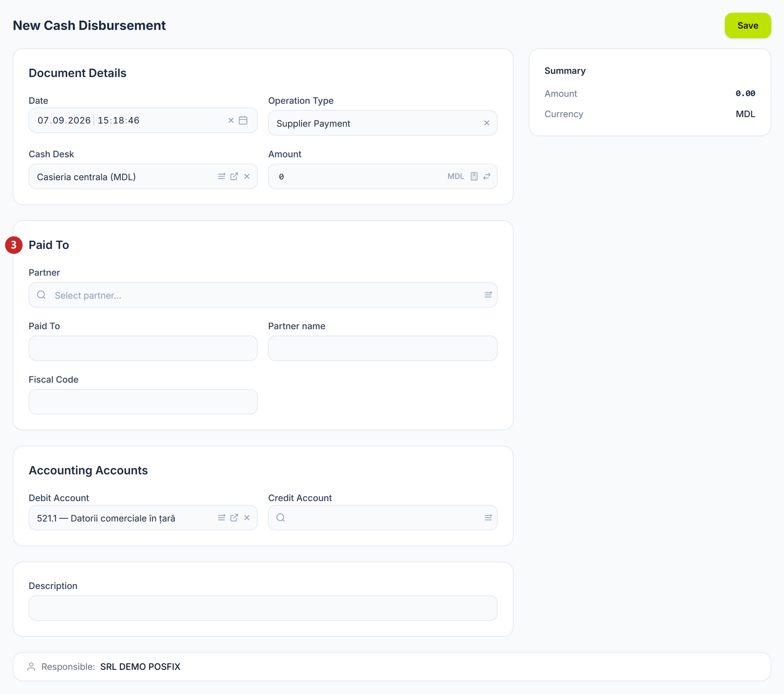The width and height of the screenshot is (784, 694).
Task: Focus the Description input field
Action: click(x=263, y=608)
